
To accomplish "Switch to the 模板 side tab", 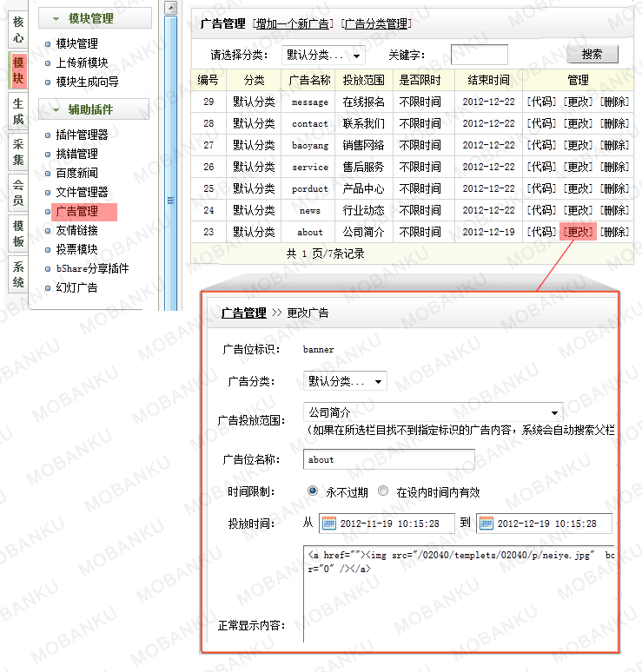I will [18, 234].
